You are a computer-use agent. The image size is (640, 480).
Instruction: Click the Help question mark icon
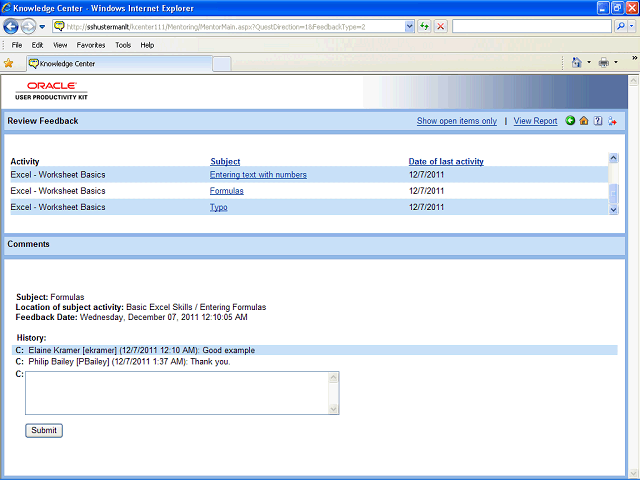pyautogui.click(x=598, y=120)
